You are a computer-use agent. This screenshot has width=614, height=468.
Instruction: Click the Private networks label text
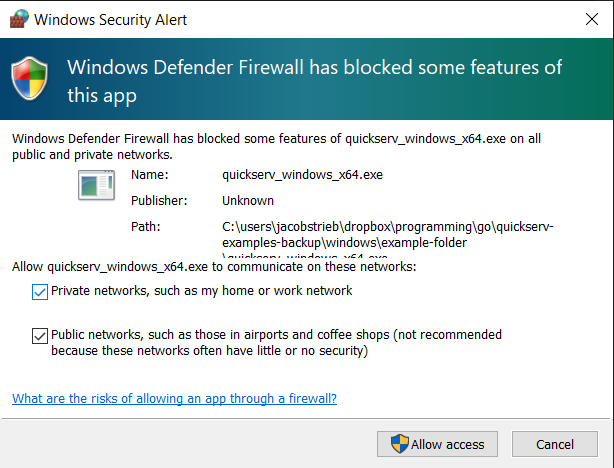pos(201,291)
